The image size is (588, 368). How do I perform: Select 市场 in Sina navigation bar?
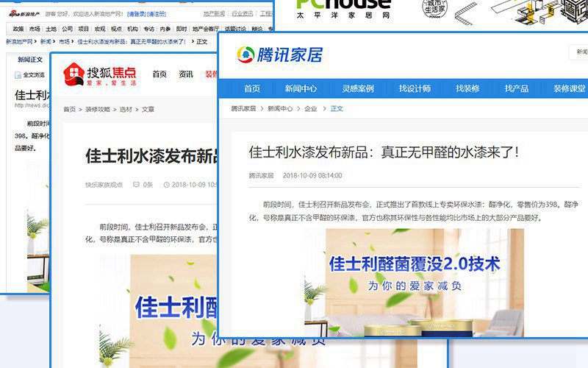[x=35, y=29]
